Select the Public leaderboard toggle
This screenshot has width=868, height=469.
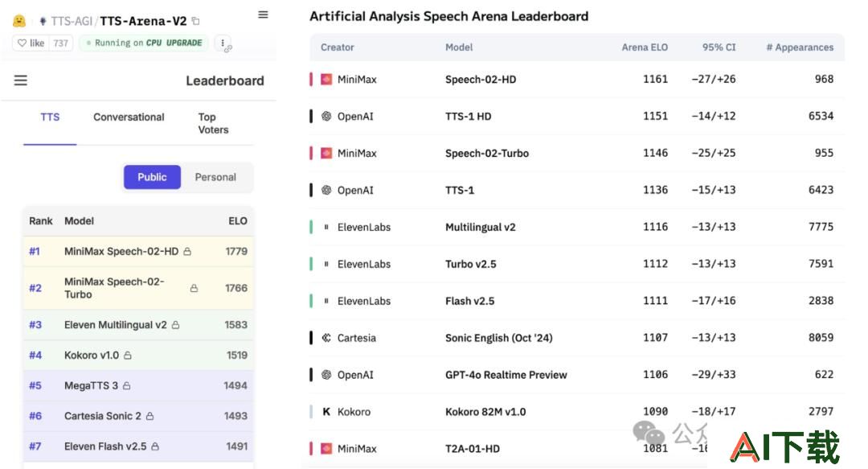[152, 177]
